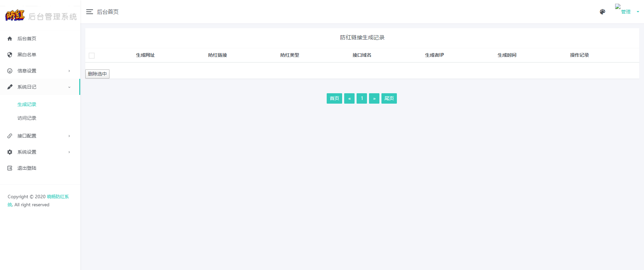Open 访问记录 in the sidebar submenu

click(27, 118)
